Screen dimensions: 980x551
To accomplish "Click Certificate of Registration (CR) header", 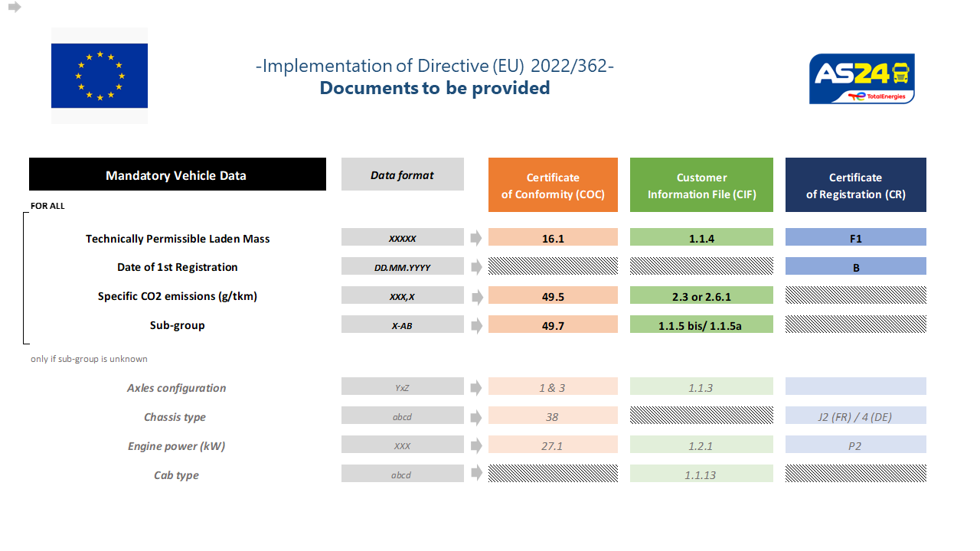I will (x=855, y=185).
